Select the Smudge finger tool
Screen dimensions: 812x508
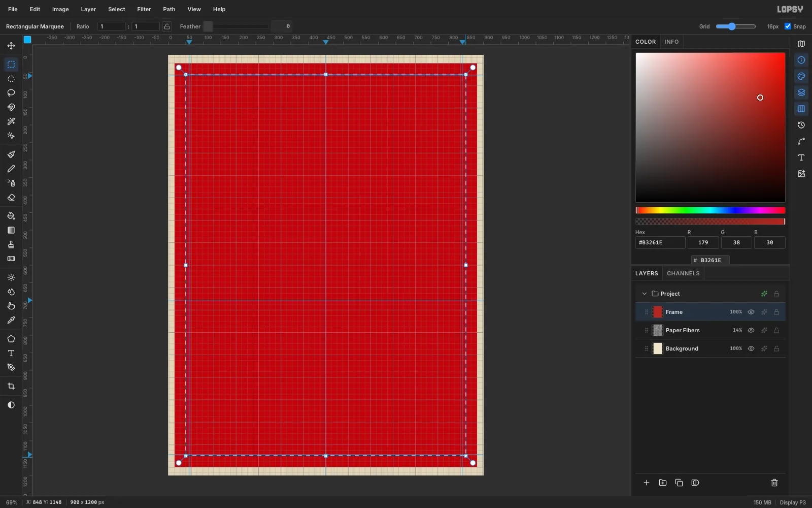(x=11, y=306)
